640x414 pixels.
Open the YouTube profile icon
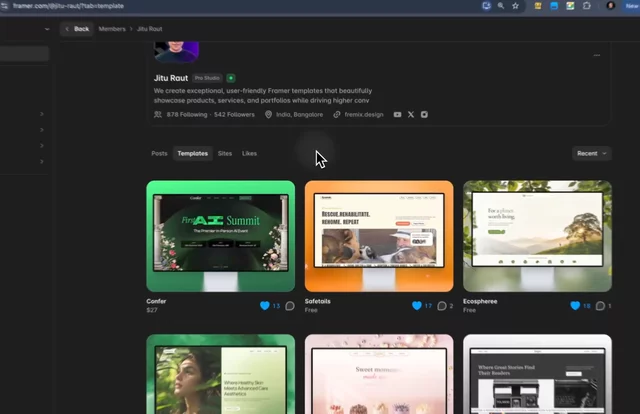click(x=397, y=114)
